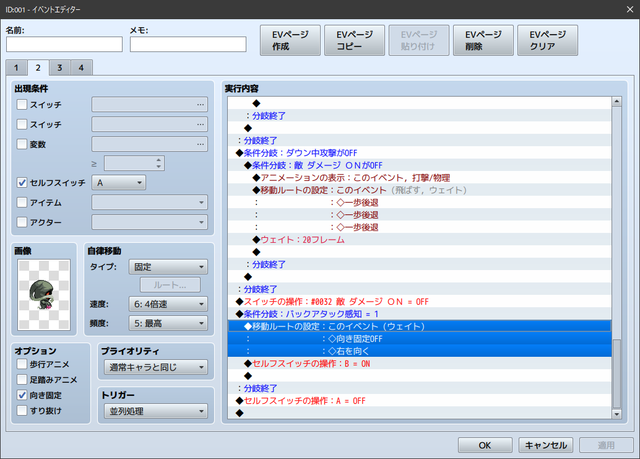Enable the すり抜け option
This screenshot has width=640, height=459.
click(22, 410)
